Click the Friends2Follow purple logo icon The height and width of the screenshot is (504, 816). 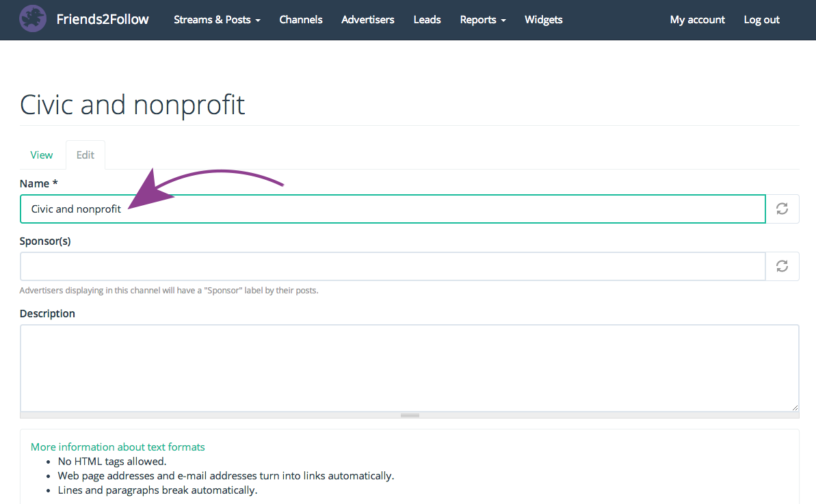point(33,19)
